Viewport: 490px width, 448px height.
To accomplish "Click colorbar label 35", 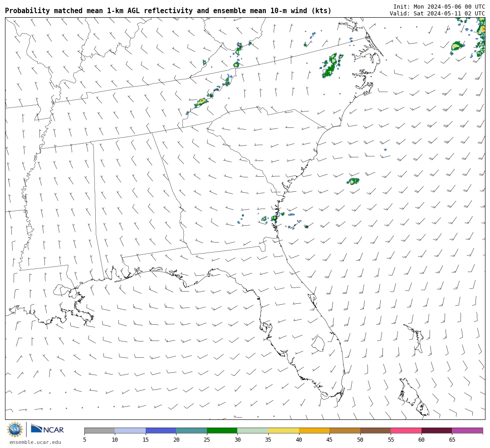I will [268, 439].
